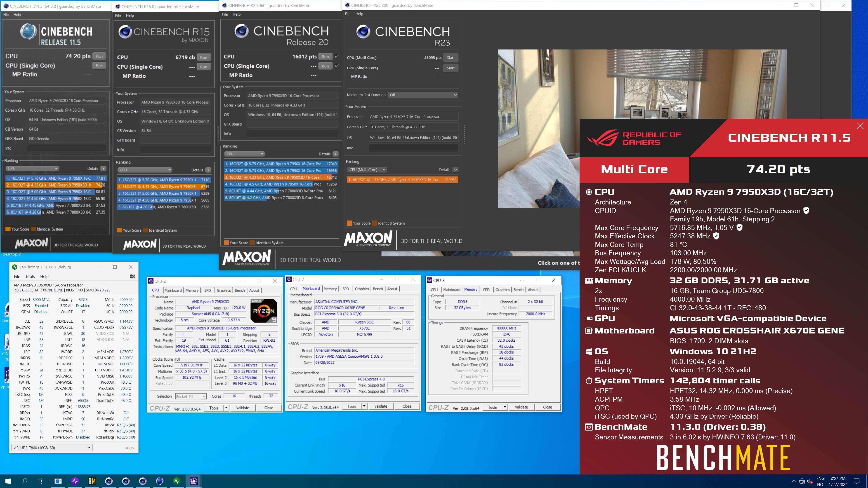Screen dimensions: 868x488
Task: Open the purple pulse hexagon taskbar icon
Action: coord(75,481)
